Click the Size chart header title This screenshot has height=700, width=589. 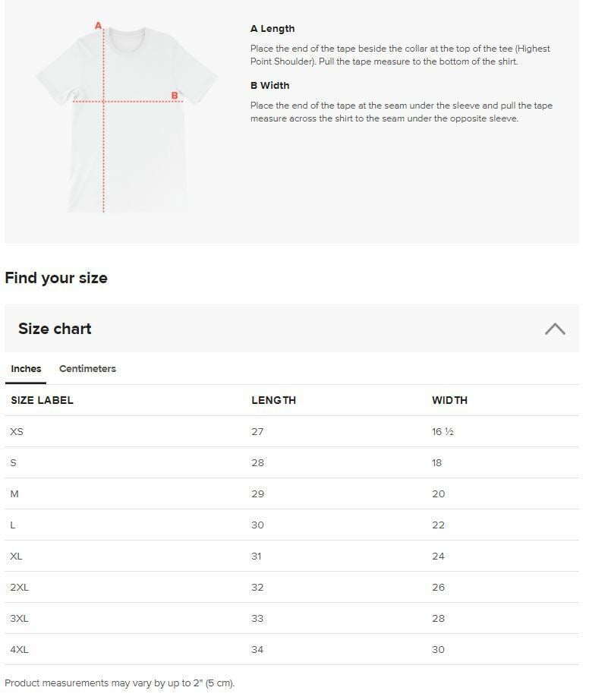tap(55, 329)
